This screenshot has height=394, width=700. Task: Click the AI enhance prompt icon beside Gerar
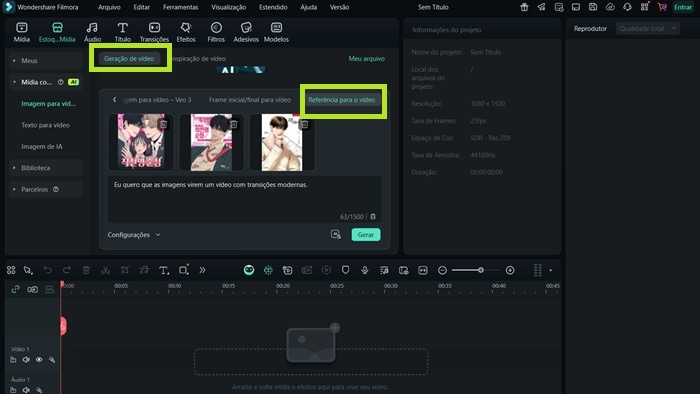tap(336, 234)
